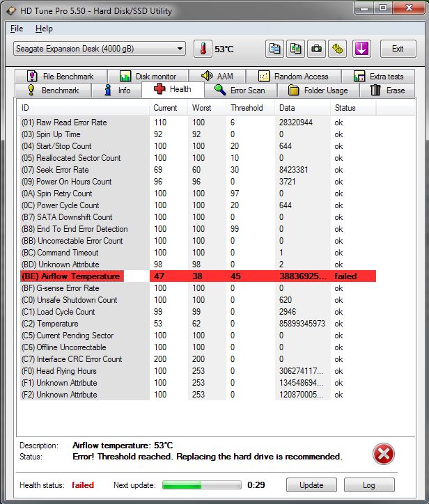Open the Help menu
The image size is (429, 504).
(44, 29)
